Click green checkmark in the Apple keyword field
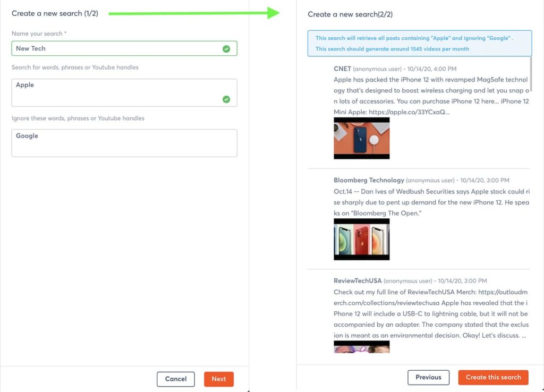The width and height of the screenshot is (544, 392). click(x=226, y=99)
